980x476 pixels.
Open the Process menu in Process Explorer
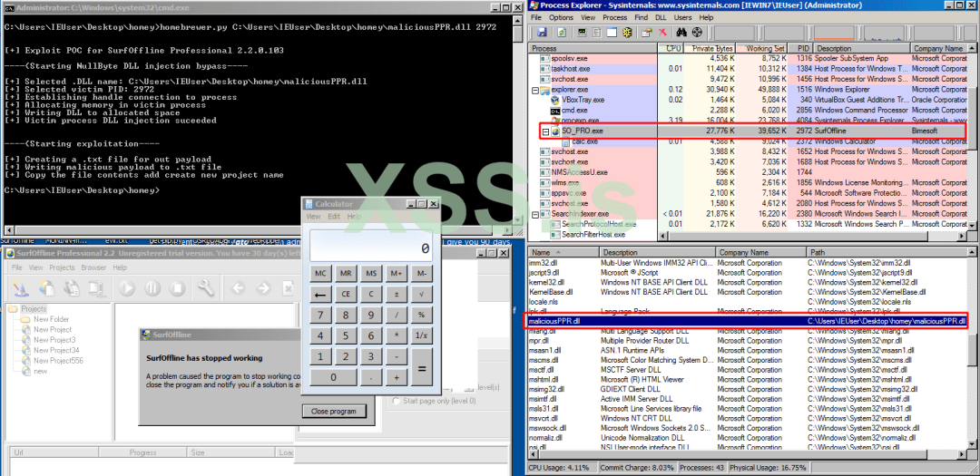coord(614,17)
